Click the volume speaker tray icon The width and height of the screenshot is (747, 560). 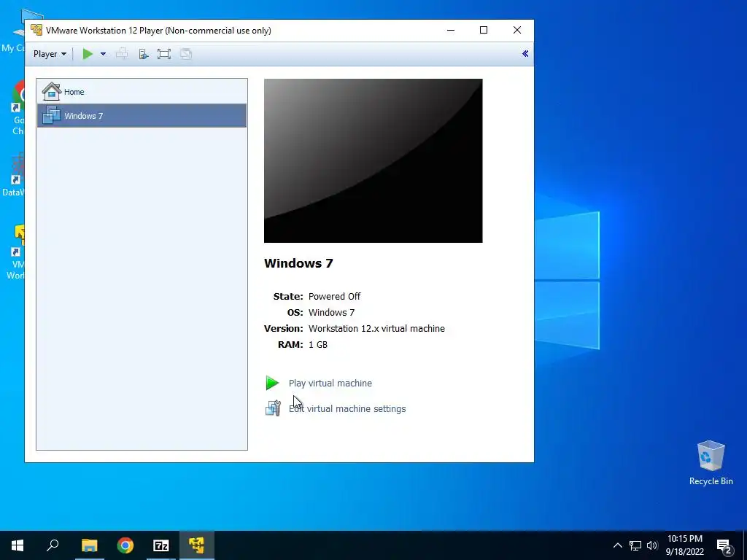pyautogui.click(x=652, y=545)
